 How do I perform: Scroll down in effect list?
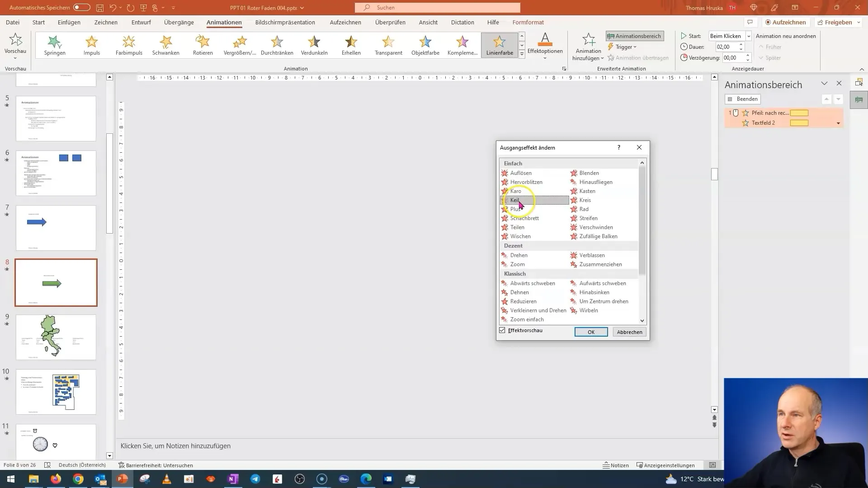point(643,320)
